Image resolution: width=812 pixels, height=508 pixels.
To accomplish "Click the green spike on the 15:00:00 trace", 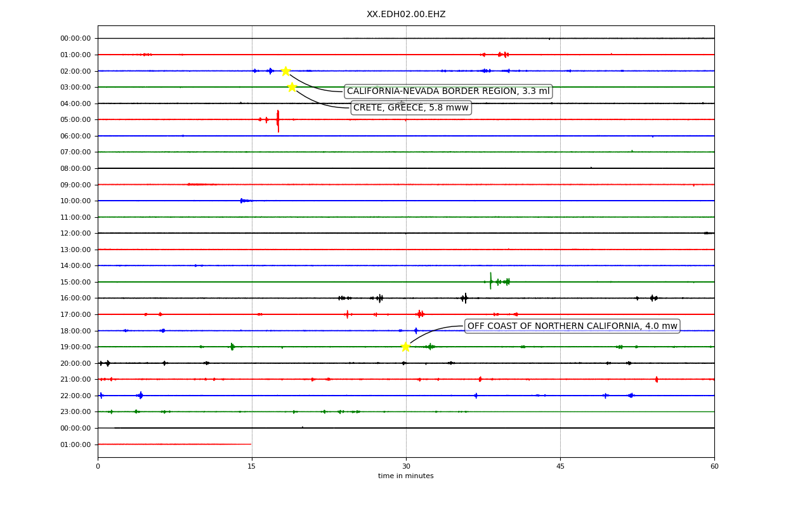I will [490, 281].
